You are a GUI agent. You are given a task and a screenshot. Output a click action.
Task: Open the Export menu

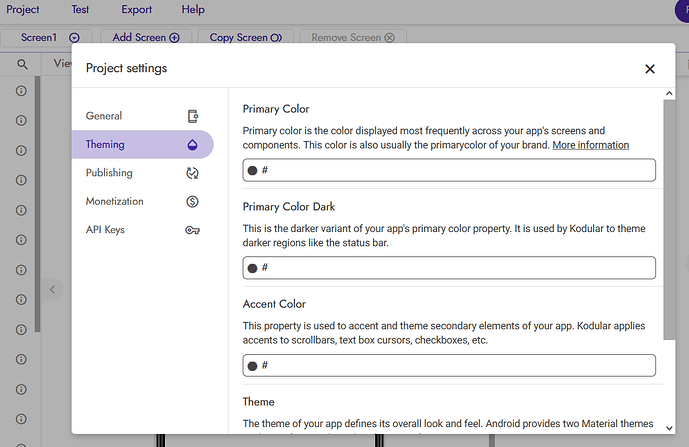137,10
